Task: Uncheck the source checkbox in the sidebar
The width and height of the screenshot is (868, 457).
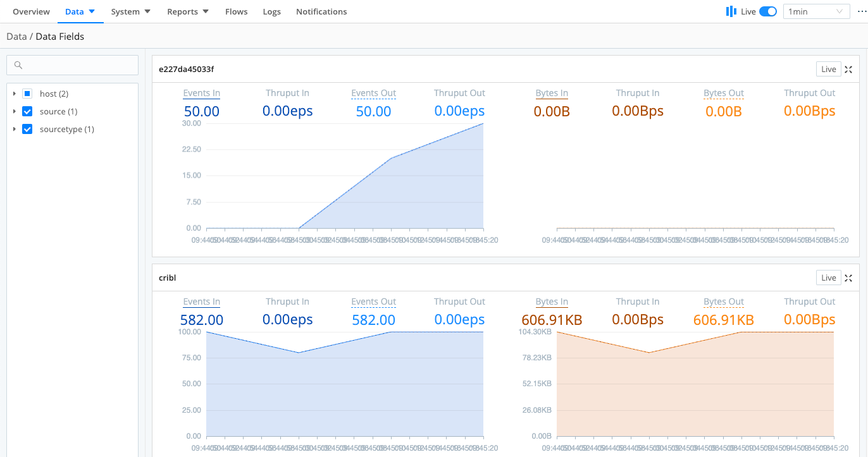Action: (27, 111)
